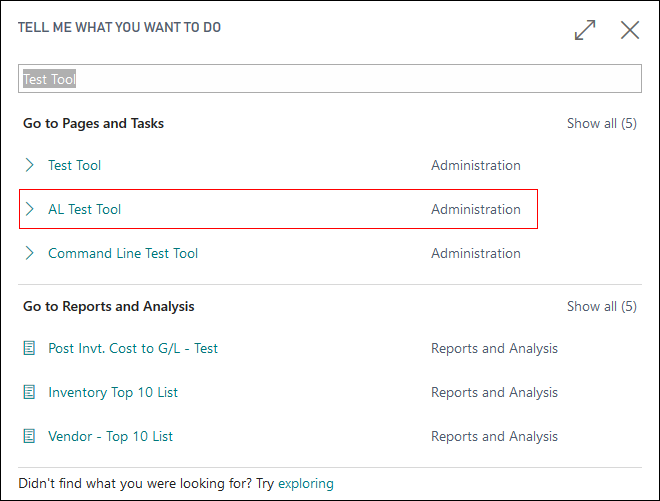Click report icon for Inventory Top 10

[x=30, y=393]
